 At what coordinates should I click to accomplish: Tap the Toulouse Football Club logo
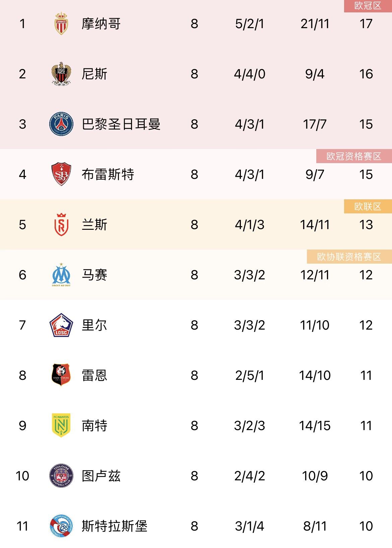61,476
